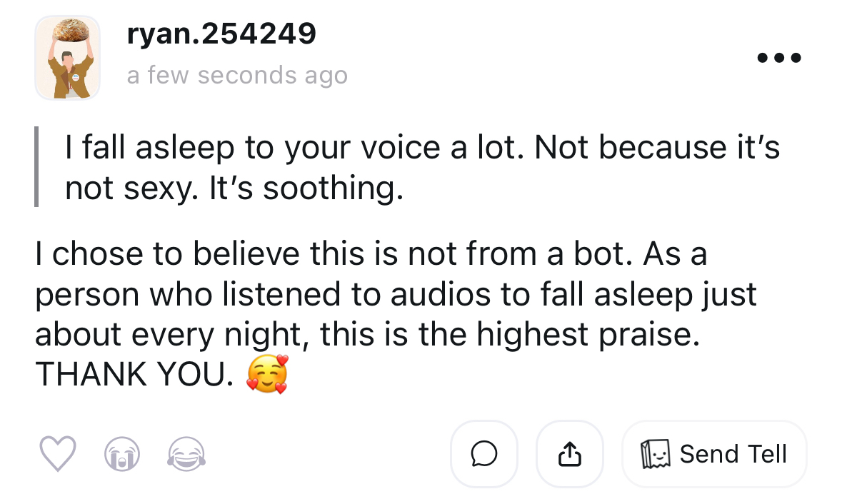Image resolution: width=842 pixels, height=504 pixels.
Task: Click the gray quote bar beside the tell
Action: coord(36,166)
